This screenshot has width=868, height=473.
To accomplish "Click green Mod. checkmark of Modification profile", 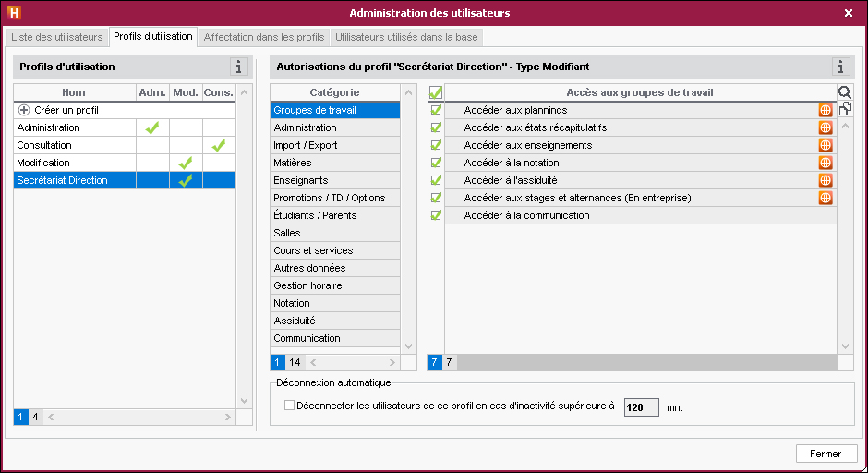I will (186, 163).
